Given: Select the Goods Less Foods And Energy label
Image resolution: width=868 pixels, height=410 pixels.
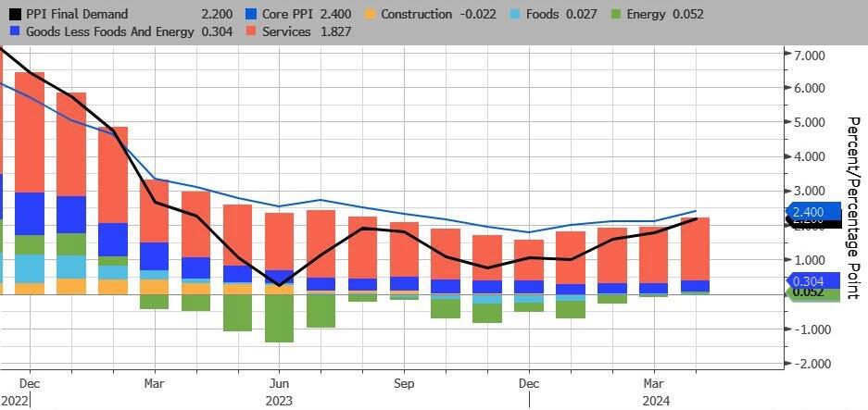Looking at the screenshot, I should pyautogui.click(x=109, y=31).
